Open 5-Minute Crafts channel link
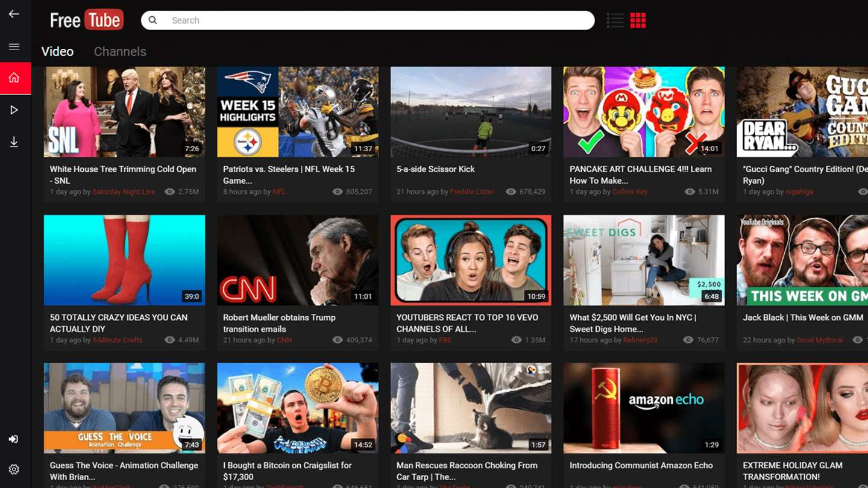 click(118, 340)
